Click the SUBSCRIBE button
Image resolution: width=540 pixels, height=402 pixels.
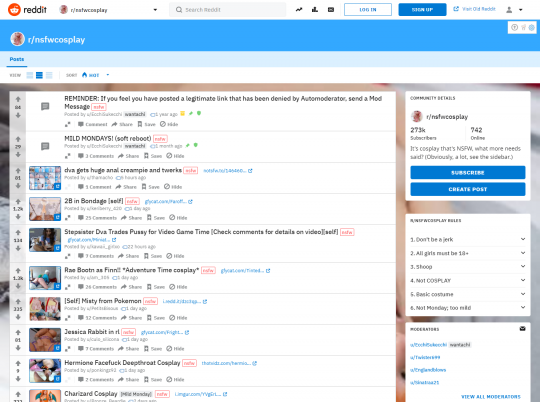(468, 173)
